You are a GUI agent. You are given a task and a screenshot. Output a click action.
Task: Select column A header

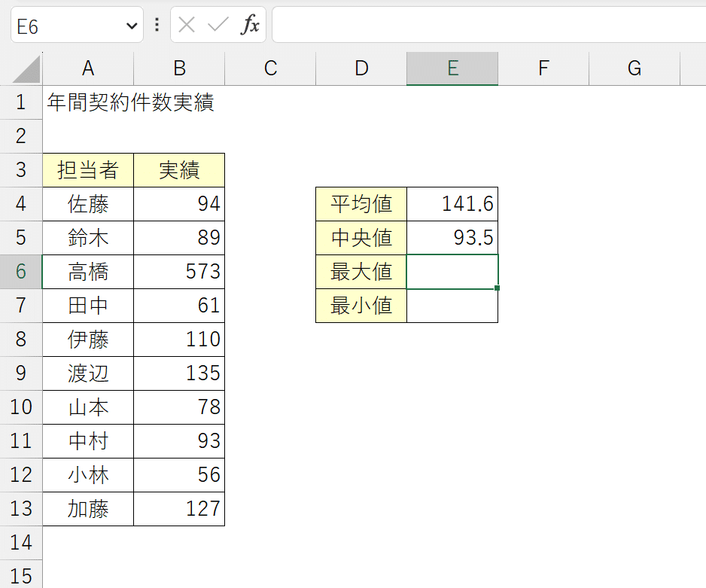pos(88,69)
